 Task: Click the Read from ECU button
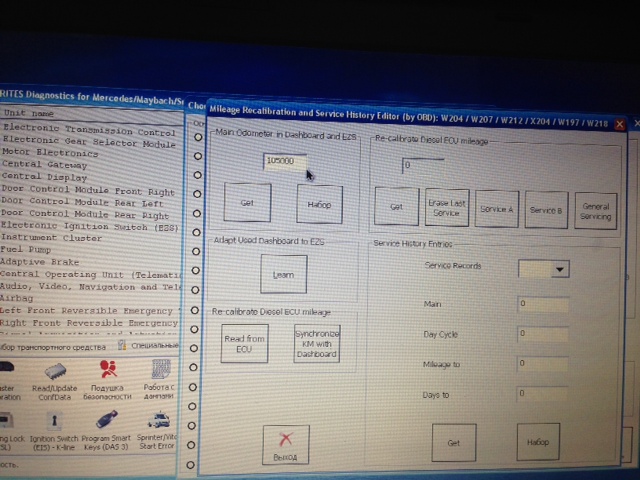(x=244, y=344)
